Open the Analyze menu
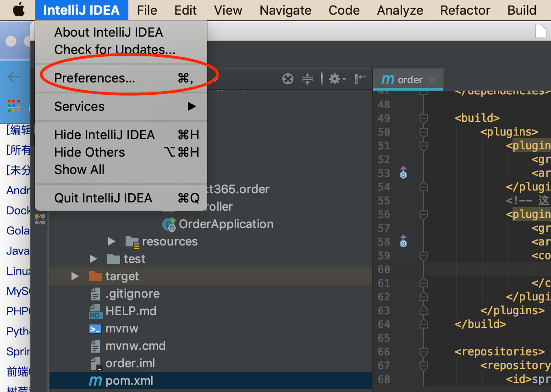The image size is (551, 392). 400,10
